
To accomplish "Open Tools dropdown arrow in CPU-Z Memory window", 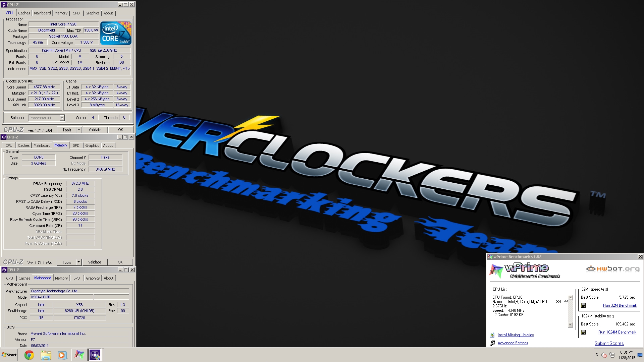I will (78, 262).
